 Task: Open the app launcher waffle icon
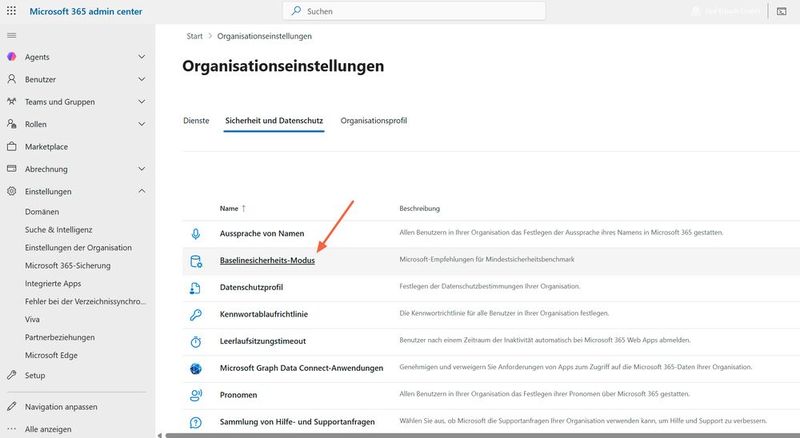pos(11,11)
